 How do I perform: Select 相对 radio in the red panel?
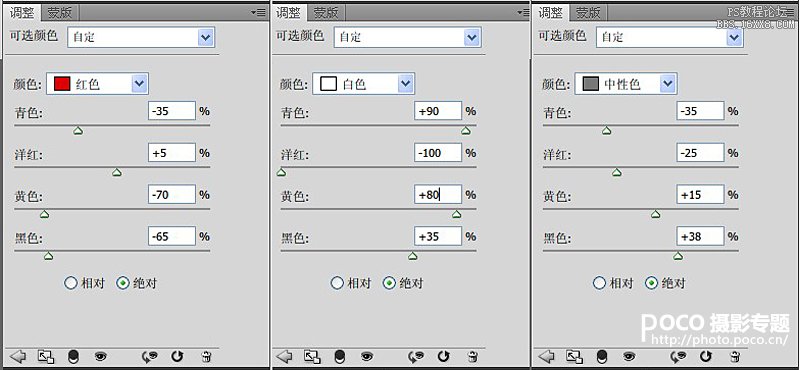pyautogui.click(x=85, y=283)
